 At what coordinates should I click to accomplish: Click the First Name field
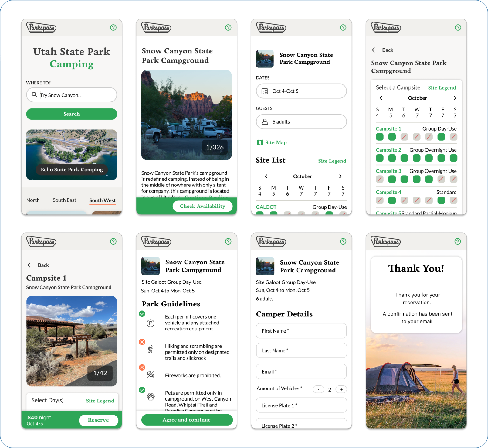click(301, 331)
